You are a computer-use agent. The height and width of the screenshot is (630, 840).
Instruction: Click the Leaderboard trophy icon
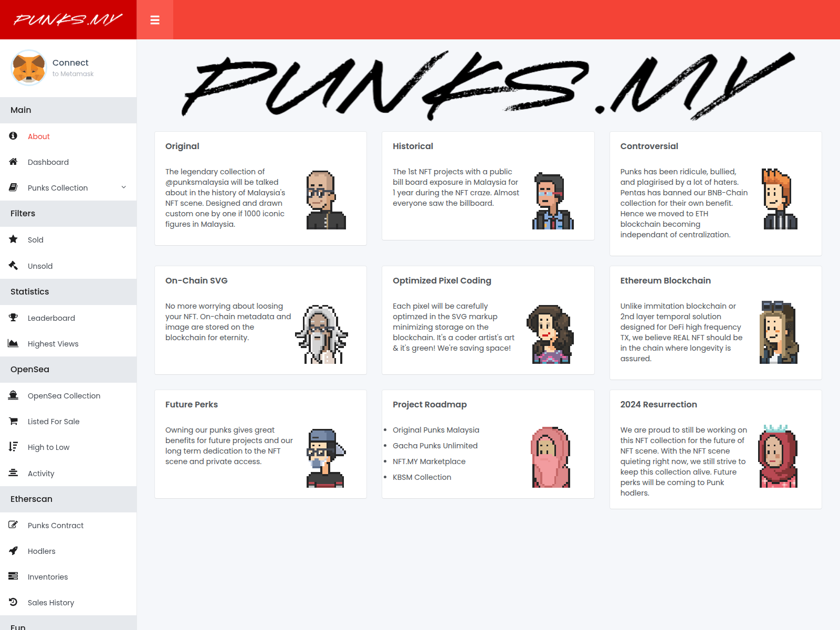click(13, 318)
